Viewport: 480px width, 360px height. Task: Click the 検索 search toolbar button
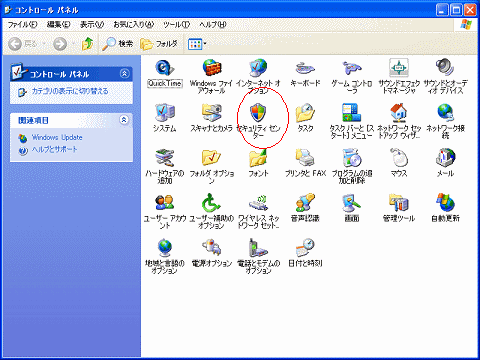tap(117, 44)
